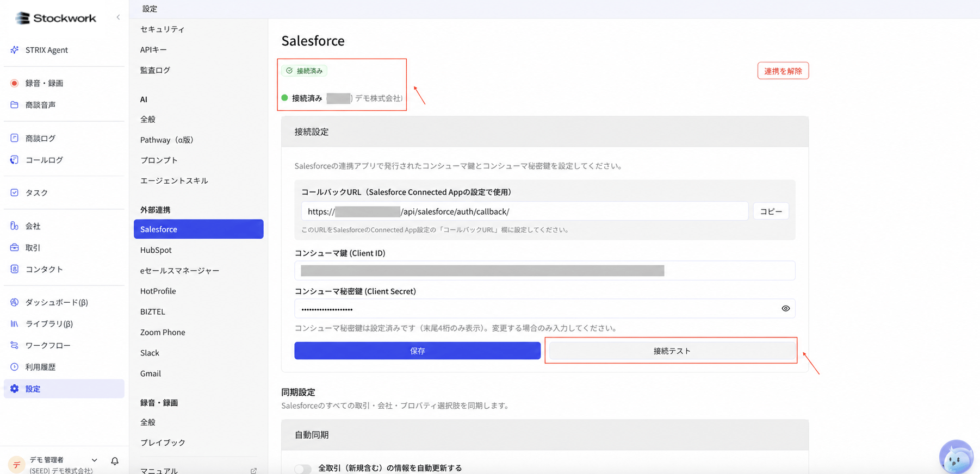
Task: Click the 設定 gear icon
Action: [15, 389]
